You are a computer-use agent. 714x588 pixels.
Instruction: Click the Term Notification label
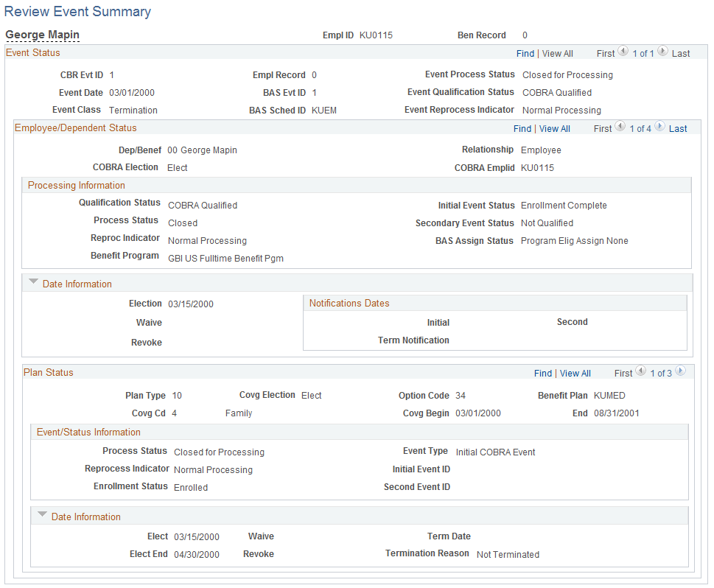pyautogui.click(x=413, y=340)
